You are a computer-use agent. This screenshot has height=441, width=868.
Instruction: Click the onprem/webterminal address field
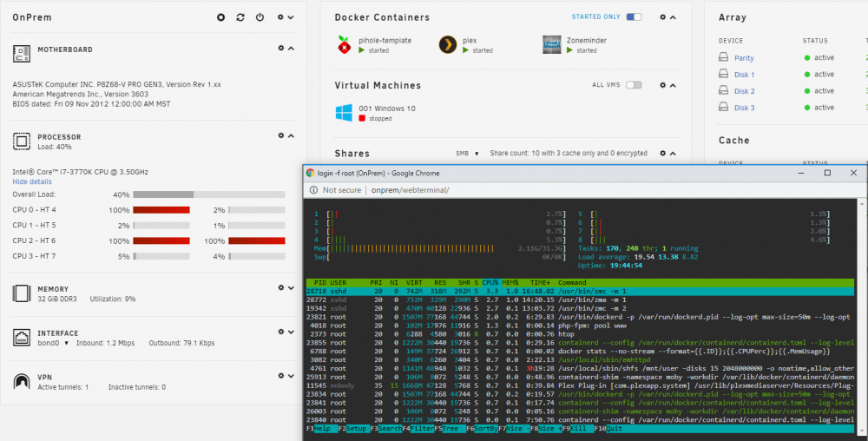coord(411,190)
